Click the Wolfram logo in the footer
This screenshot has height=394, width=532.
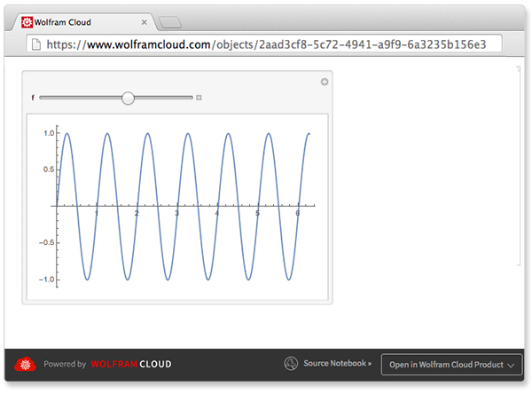(x=24, y=364)
